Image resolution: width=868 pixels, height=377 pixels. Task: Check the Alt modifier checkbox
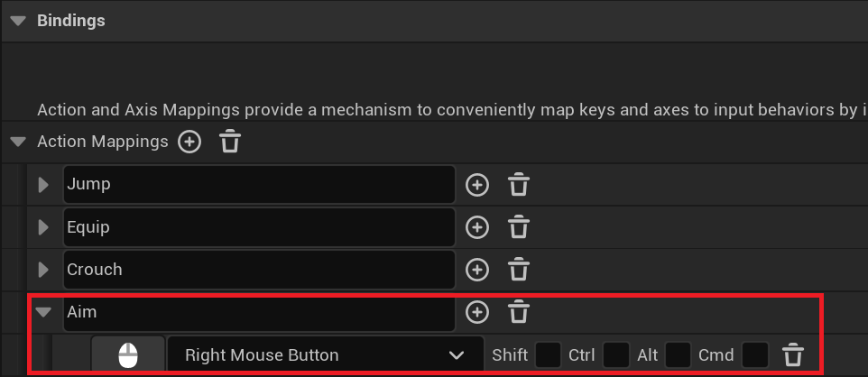point(678,355)
